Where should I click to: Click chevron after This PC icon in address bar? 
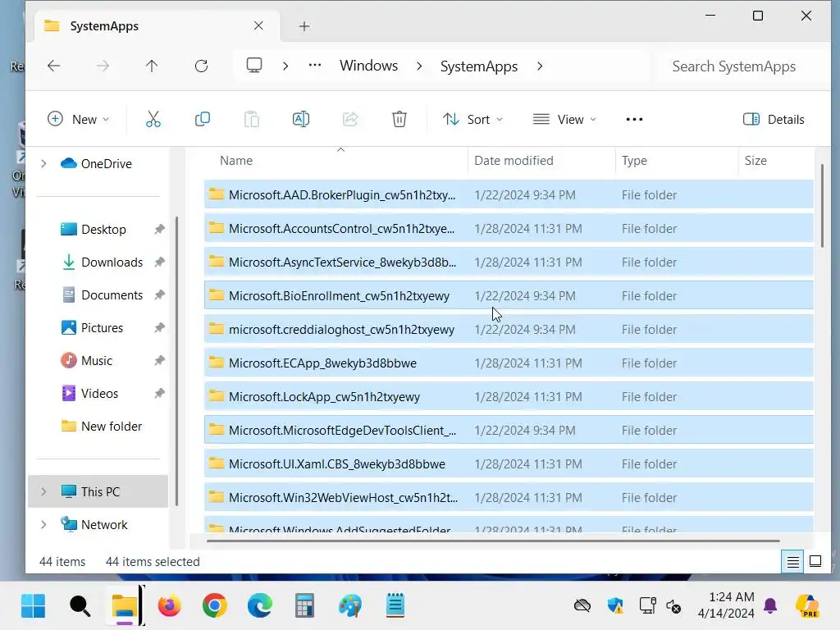(285, 66)
